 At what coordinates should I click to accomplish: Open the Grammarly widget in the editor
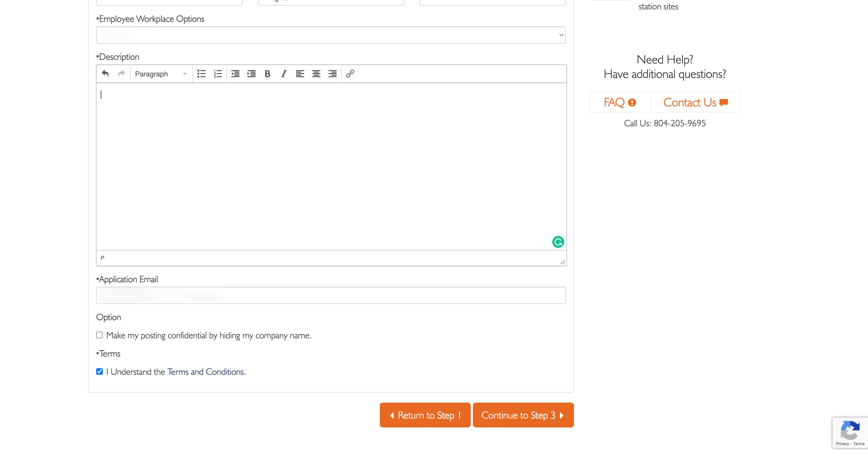tap(558, 242)
